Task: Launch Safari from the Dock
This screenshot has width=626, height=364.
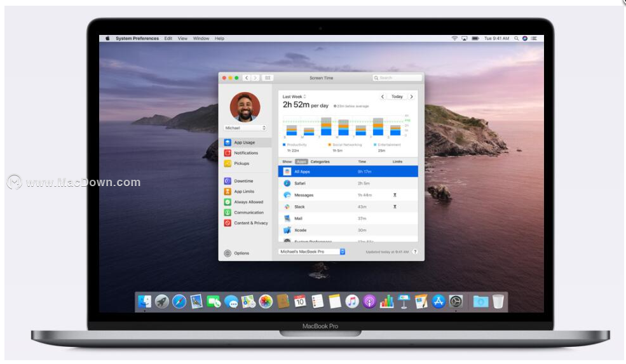Action: click(x=179, y=302)
